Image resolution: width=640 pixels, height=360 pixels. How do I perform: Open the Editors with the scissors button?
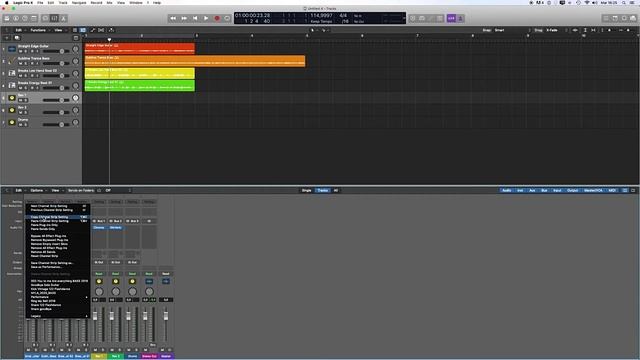(x=63, y=18)
